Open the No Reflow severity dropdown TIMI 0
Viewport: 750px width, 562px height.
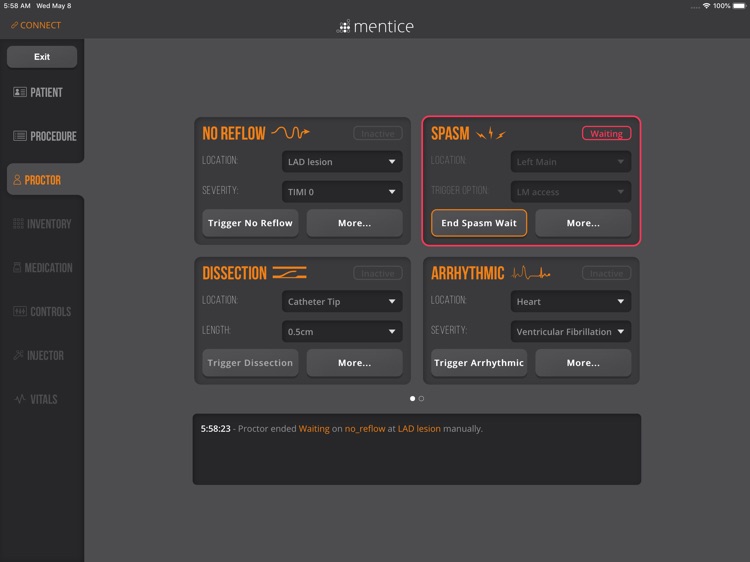[x=342, y=192]
